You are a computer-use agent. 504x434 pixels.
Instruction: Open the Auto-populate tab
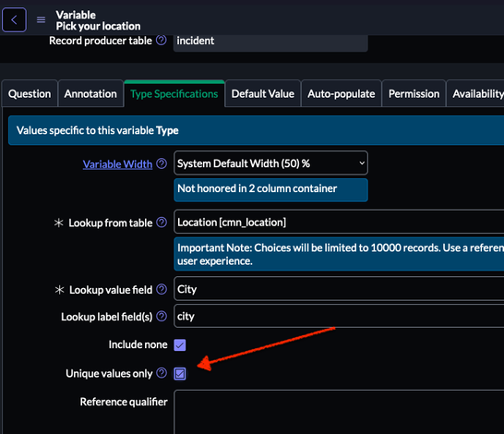[342, 94]
